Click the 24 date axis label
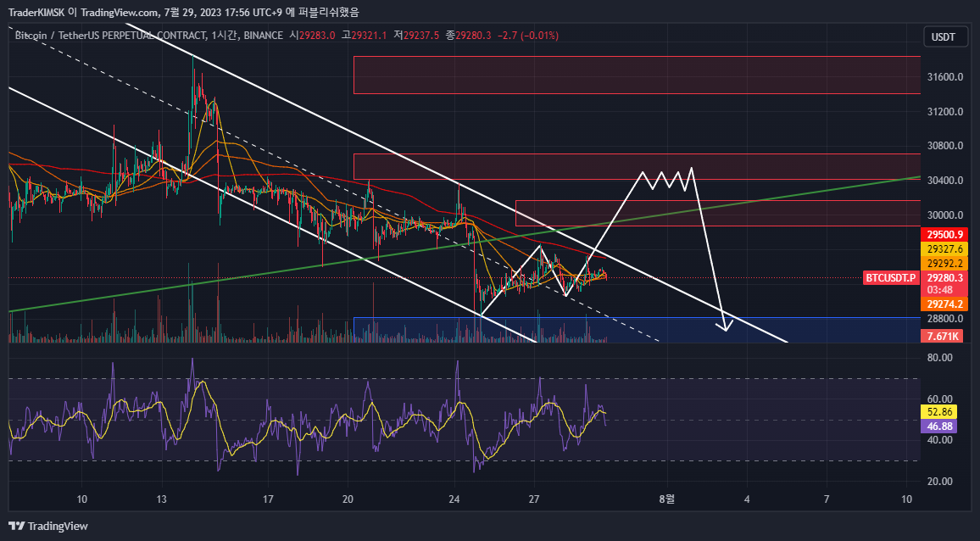This screenshot has width=980, height=541. coord(454,499)
